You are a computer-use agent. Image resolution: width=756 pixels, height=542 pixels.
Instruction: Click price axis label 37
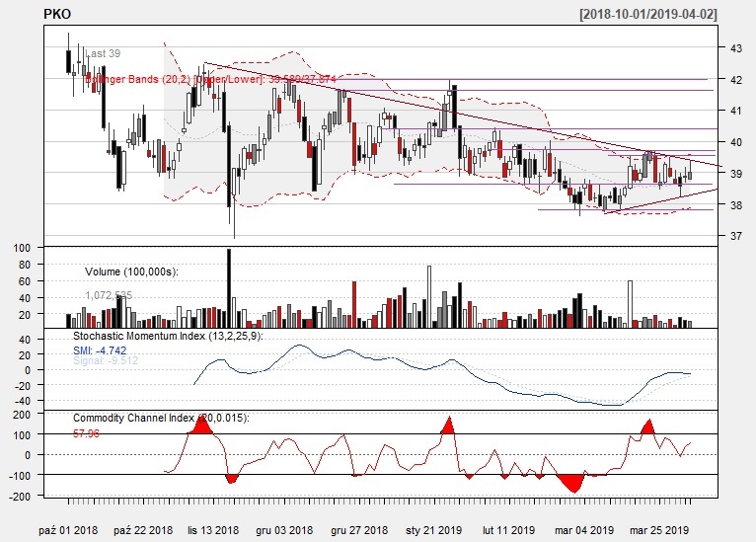[x=735, y=236]
